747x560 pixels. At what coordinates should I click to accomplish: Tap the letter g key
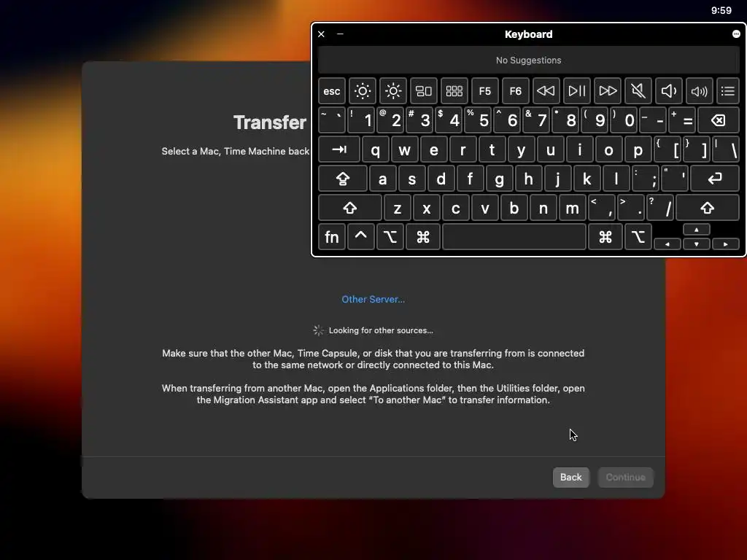499,179
